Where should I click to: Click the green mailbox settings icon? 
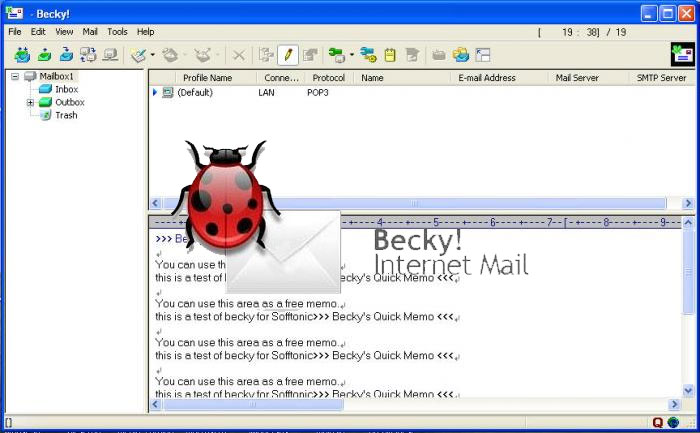pos(337,55)
